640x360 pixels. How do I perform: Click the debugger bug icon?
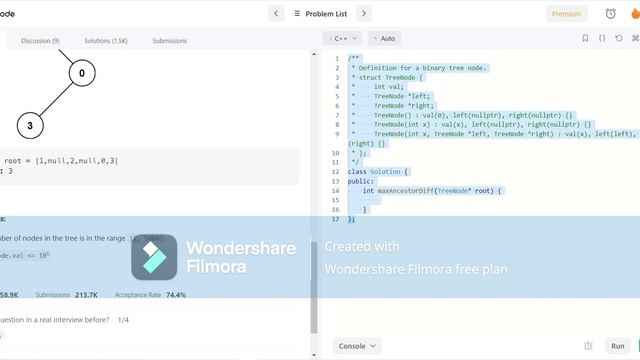point(588,346)
